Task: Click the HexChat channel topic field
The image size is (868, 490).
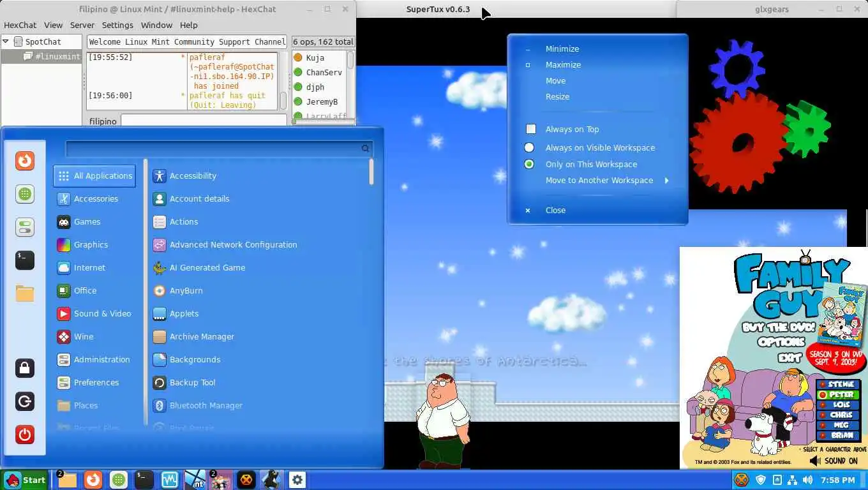Action: pyautogui.click(x=187, y=41)
